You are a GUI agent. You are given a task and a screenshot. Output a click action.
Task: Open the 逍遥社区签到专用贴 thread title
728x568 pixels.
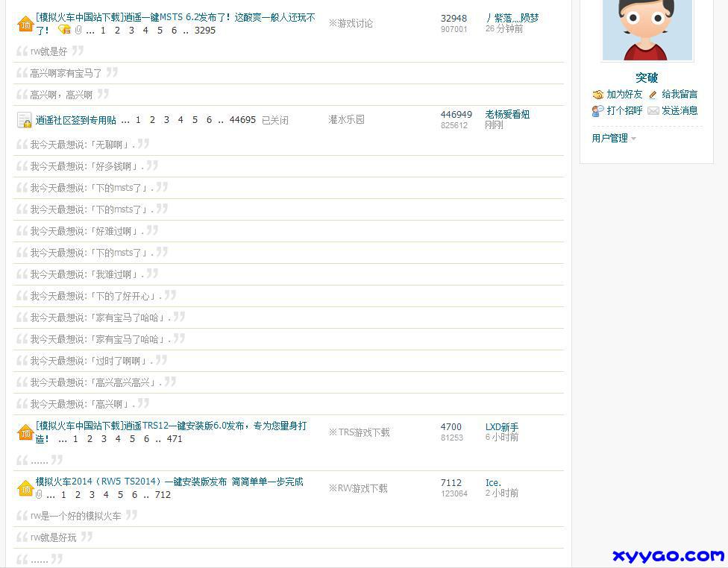click(76, 120)
